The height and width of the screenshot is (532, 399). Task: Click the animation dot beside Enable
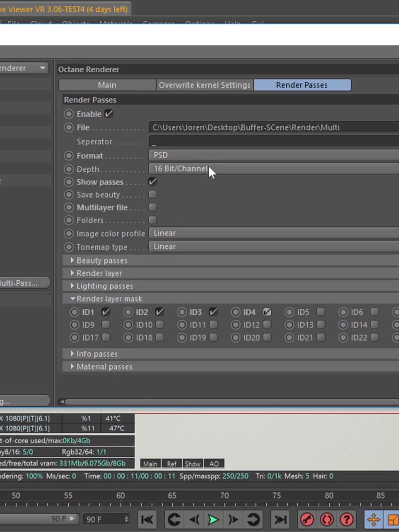[69, 114]
